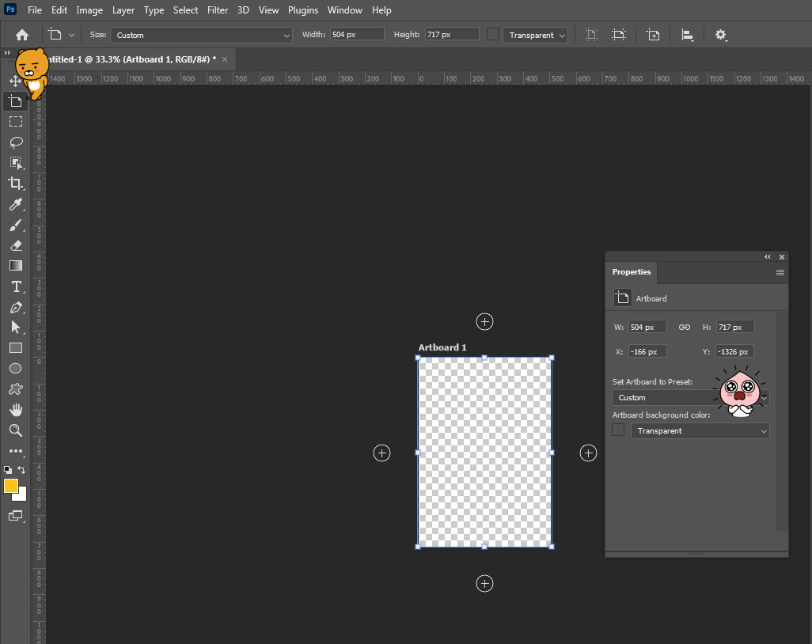812x644 pixels.
Task: Reset default foreground and background colors
Action: 7,469
